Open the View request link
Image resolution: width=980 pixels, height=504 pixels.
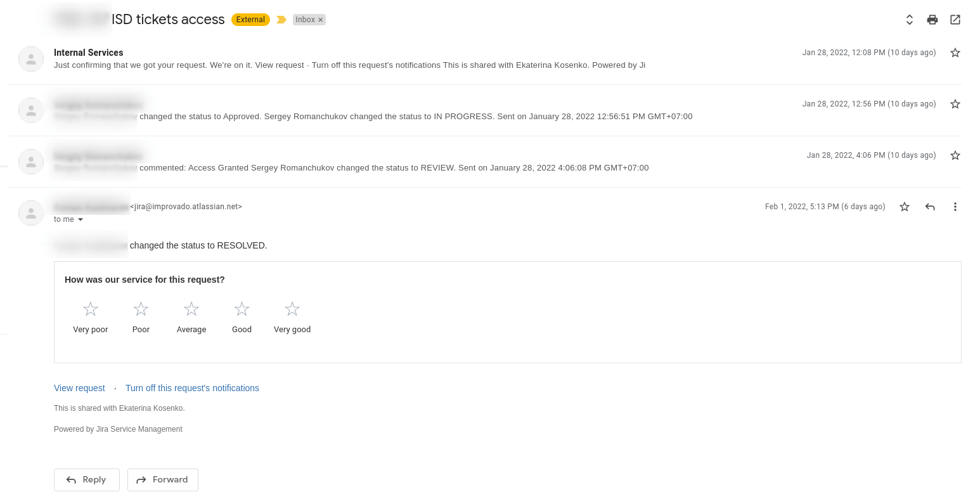coord(79,387)
